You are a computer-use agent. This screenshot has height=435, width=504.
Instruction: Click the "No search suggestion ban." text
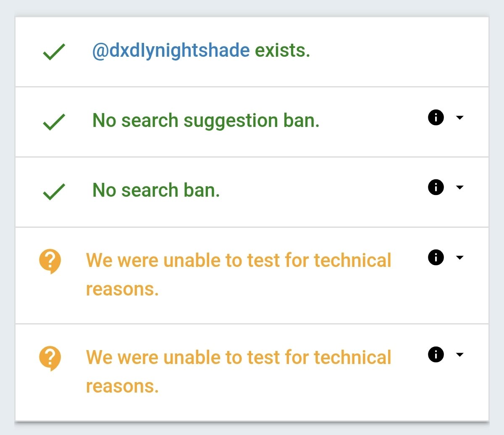point(206,121)
